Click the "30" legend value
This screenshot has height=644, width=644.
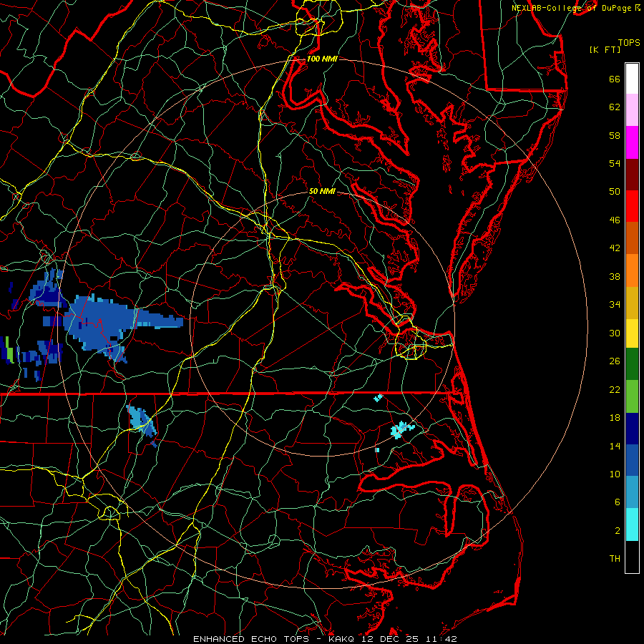[x=615, y=333]
